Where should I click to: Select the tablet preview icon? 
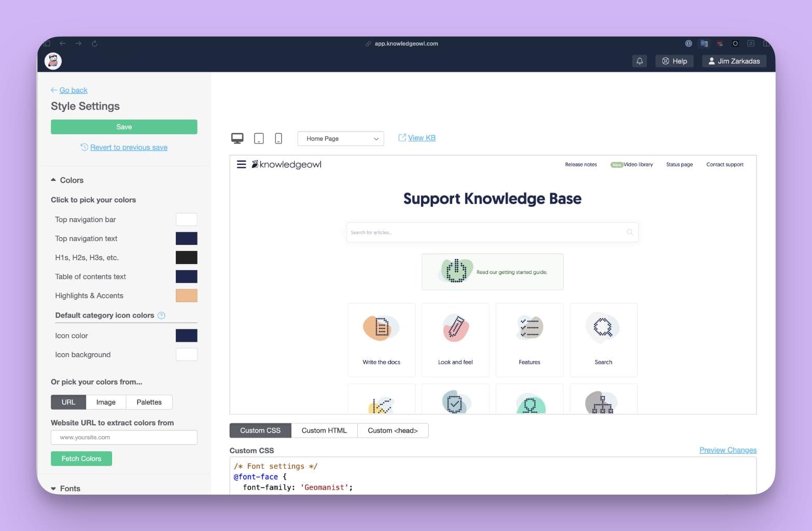258,138
